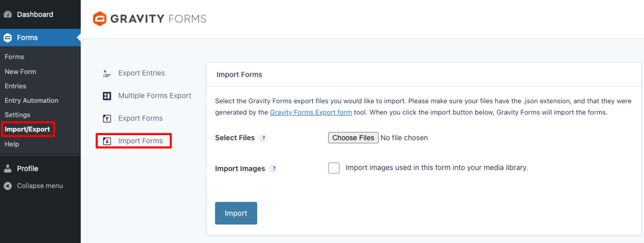Click the Import Forms download icon

(106, 141)
